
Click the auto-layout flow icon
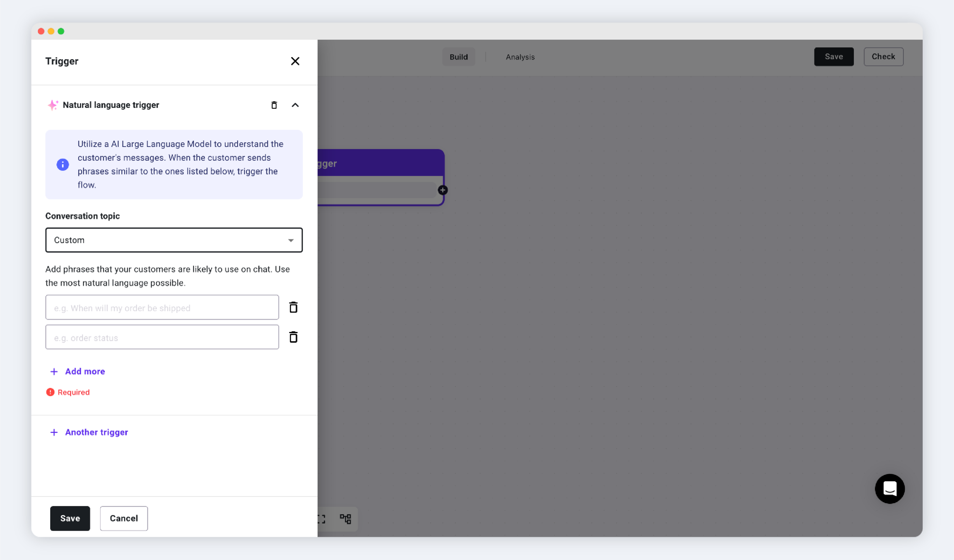(x=345, y=519)
